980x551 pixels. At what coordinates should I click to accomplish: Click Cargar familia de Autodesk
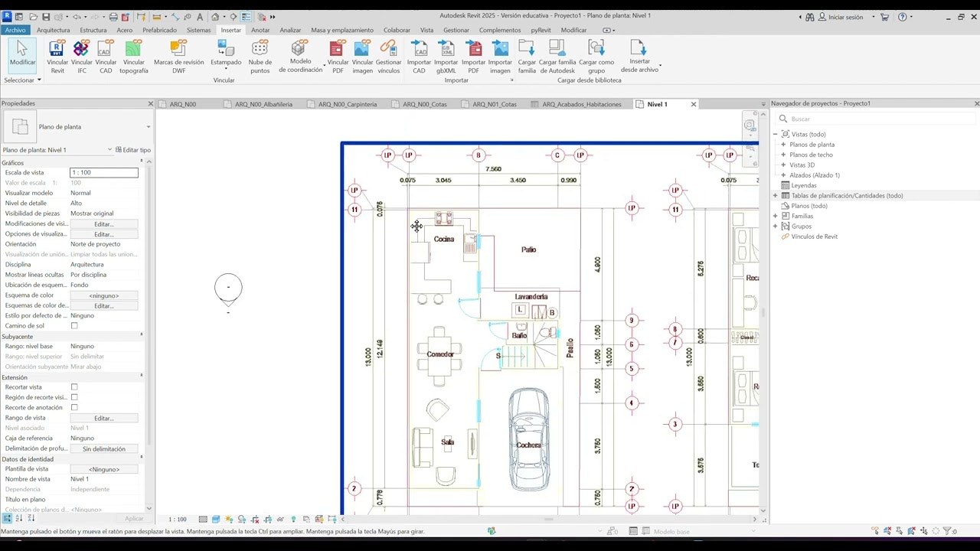click(557, 57)
